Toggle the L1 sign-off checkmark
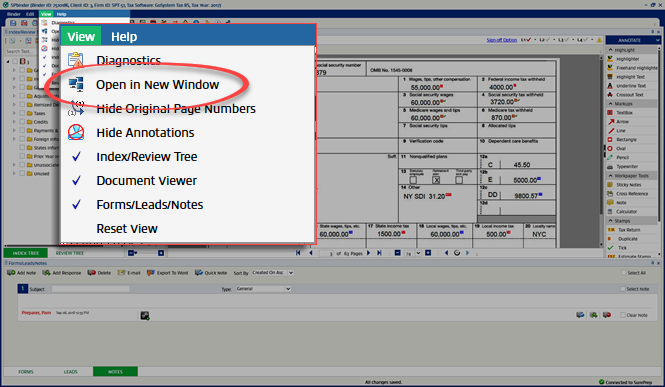Image resolution: width=665 pixels, height=387 pixels. coord(528,40)
